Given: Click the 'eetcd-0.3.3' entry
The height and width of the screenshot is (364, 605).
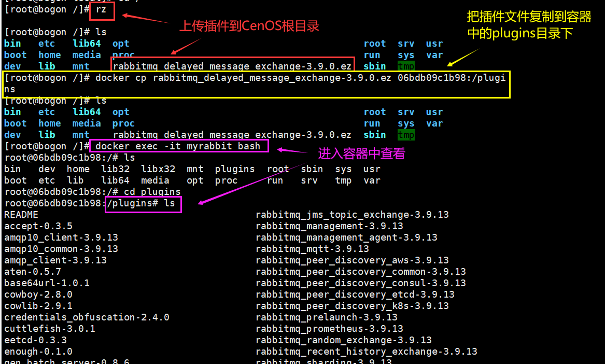Looking at the screenshot, I should (x=35, y=340).
